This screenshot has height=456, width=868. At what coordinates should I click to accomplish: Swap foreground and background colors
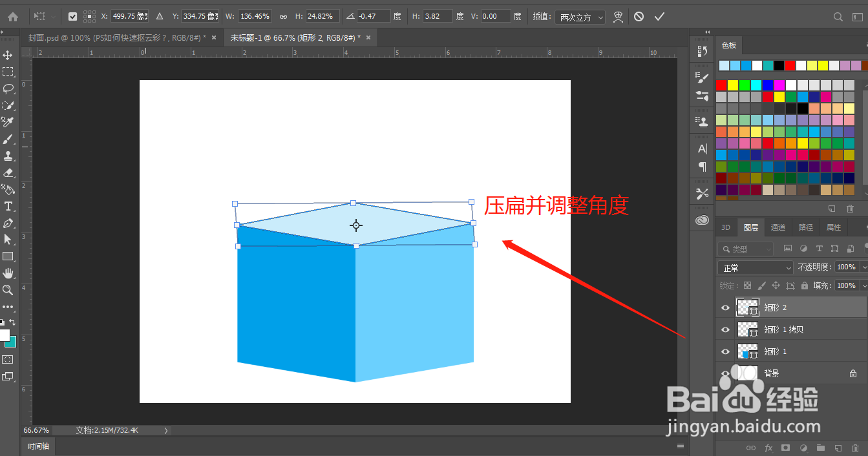[x=12, y=322]
